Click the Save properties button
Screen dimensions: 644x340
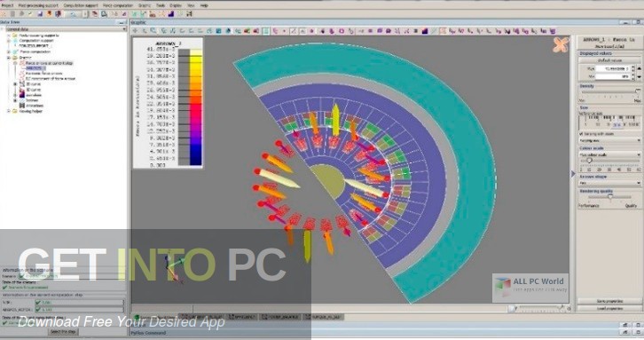pos(609,301)
